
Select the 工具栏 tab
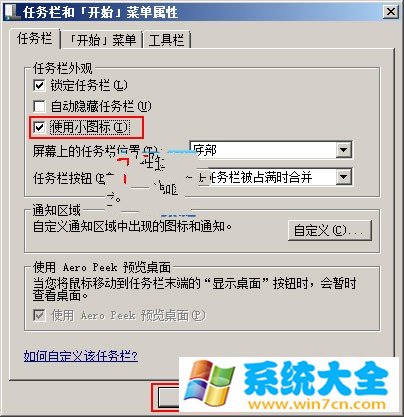[x=166, y=40]
